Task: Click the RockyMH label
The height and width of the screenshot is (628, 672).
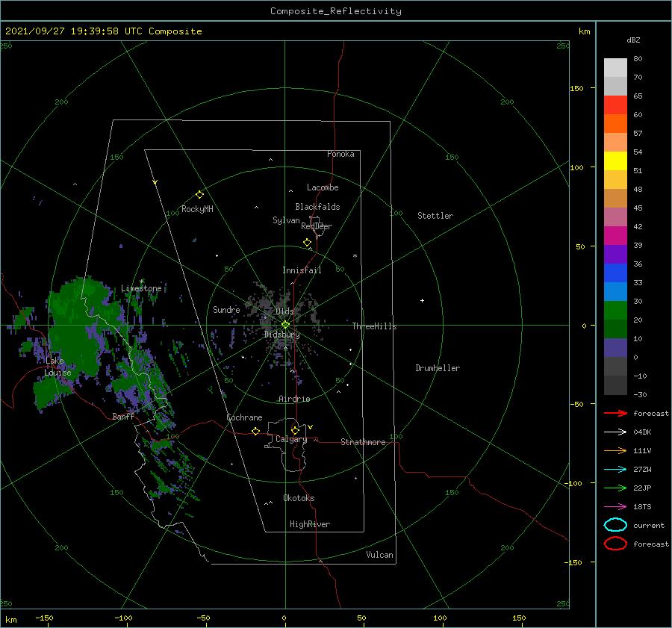Action: pos(197,209)
